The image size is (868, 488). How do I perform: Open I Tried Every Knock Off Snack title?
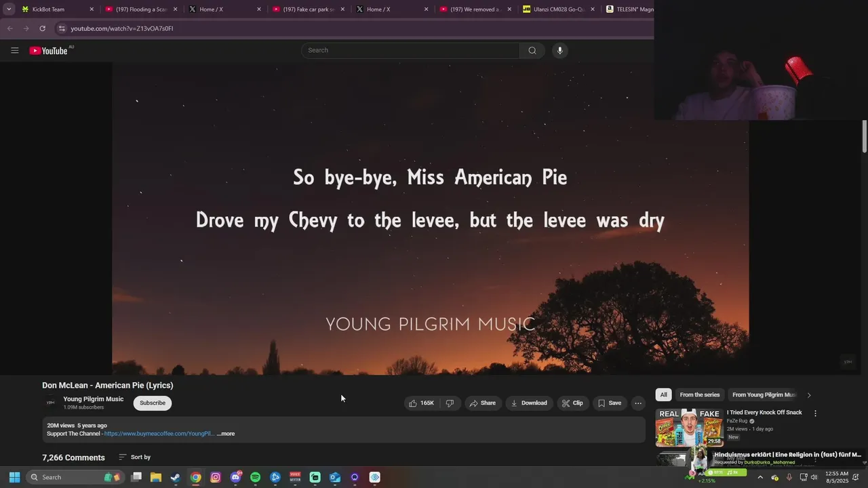point(764,413)
